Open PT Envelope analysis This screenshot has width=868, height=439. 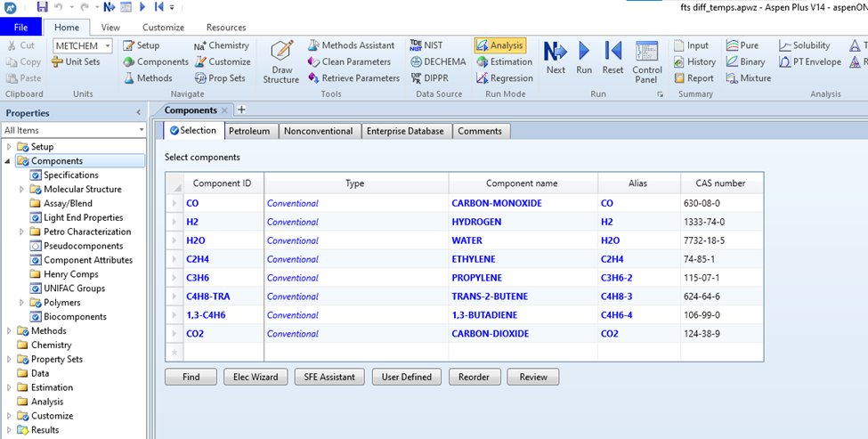[x=809, y=61]
